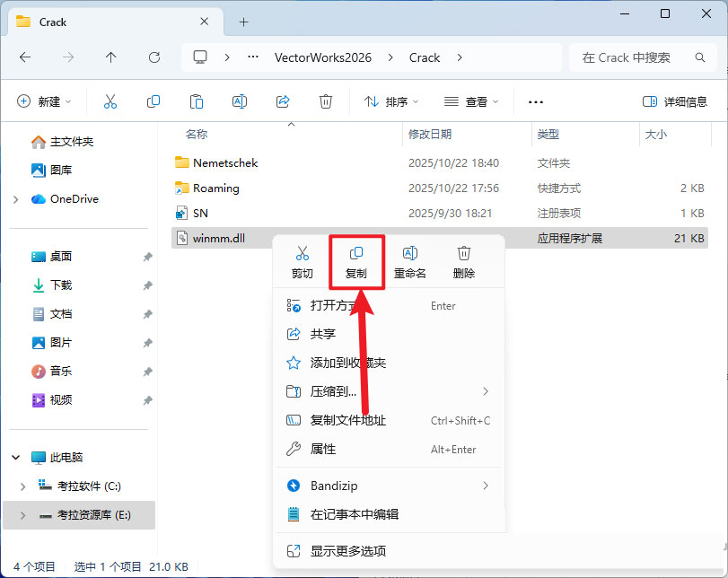This screenshot has width=728, height=578.
Task: Click the Delete trash icon in toolbar
Action: click(326, 101)
